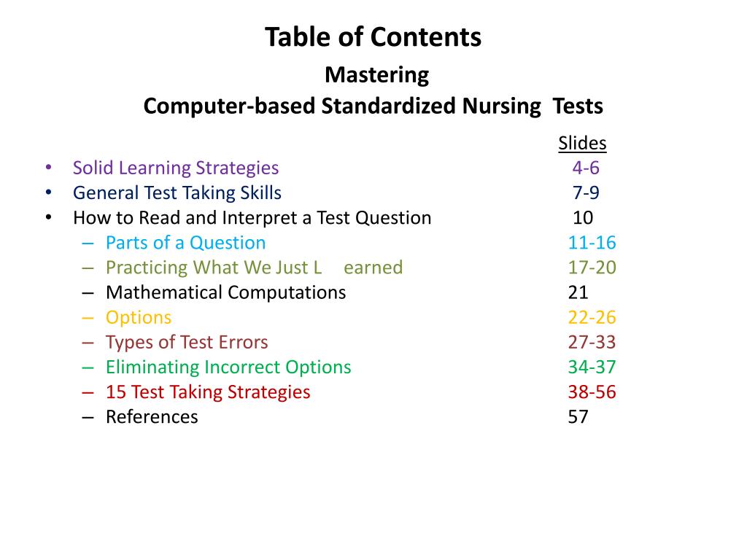This screenshot has width=747, height=560.
Task: Select slide number 57
Action: [578, 417]
